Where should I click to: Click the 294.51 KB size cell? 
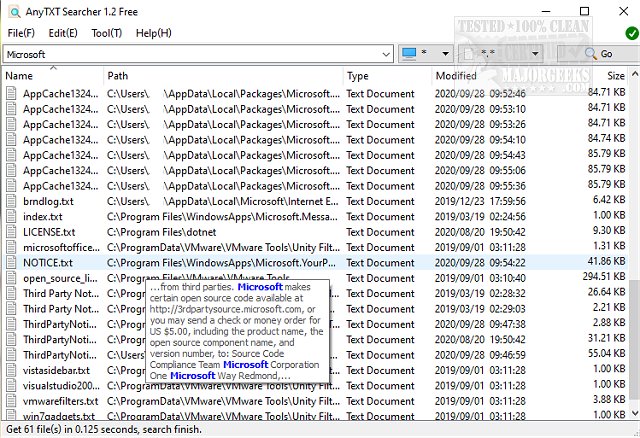click(604, 276)
